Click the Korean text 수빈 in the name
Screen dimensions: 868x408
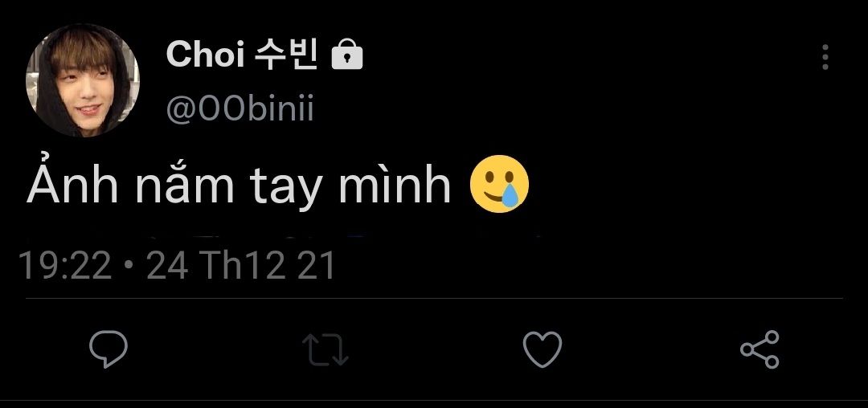pyautogui.click(x=287, y=55)
